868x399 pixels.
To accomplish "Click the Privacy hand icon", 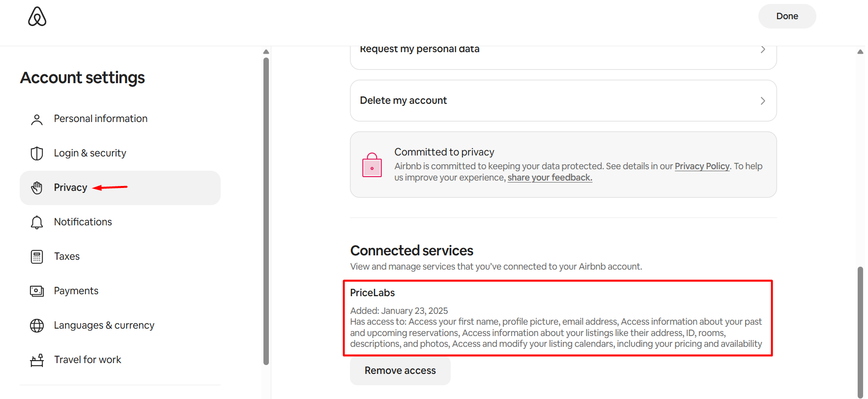I will point(37,187).
